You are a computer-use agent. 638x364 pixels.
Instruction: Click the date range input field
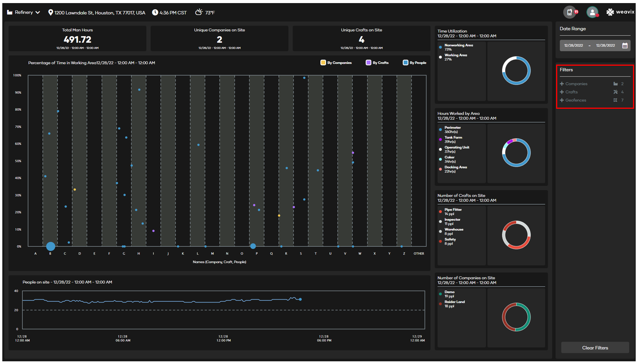[x=595, y=46]
